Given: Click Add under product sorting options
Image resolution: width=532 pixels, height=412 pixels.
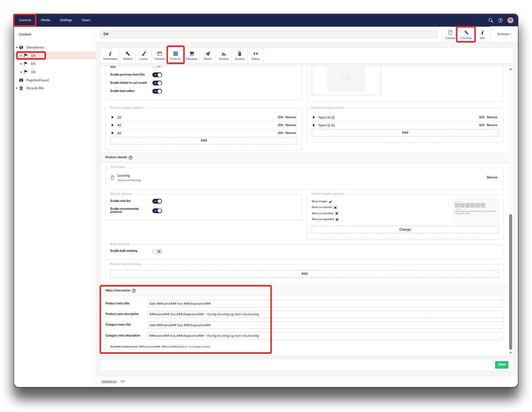Looking at the screenshot, I should (405, 133).
